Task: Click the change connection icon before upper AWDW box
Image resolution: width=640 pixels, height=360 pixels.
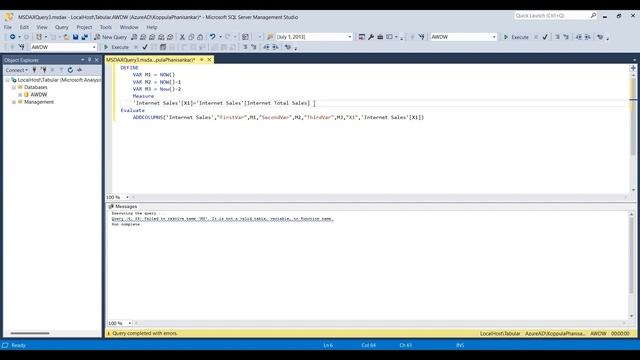Action: 422,37
